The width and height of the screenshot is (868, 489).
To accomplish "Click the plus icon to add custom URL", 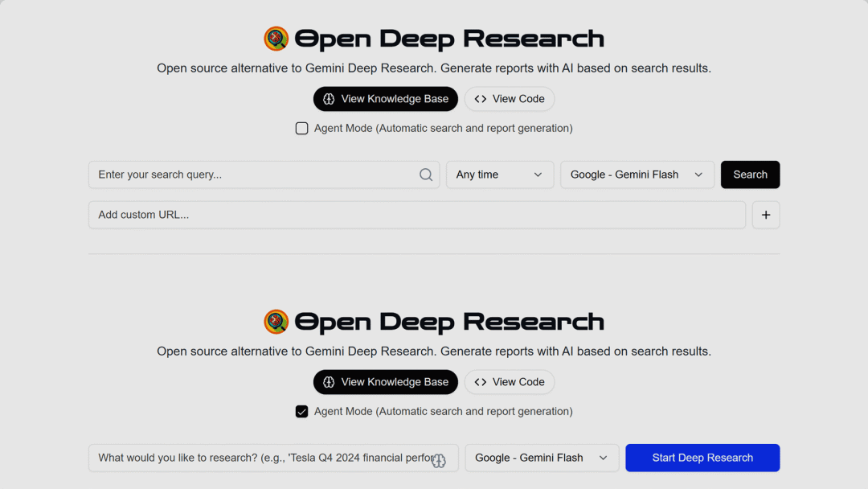I will [x=766, y=215].
